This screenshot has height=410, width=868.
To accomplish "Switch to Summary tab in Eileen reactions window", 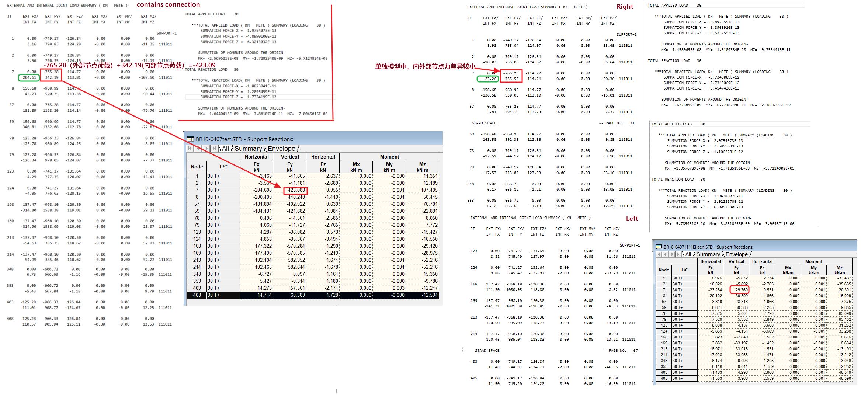I will 708,254.
